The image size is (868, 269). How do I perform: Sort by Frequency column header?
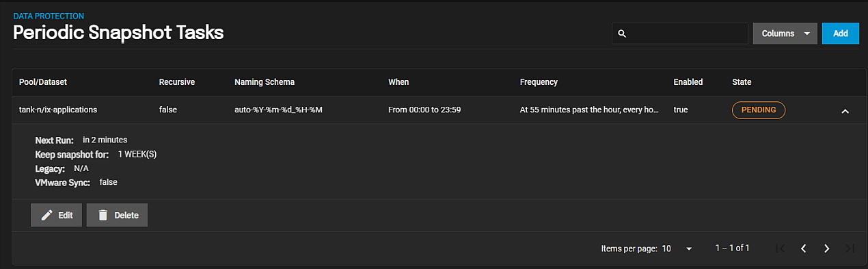coord(539,82)
